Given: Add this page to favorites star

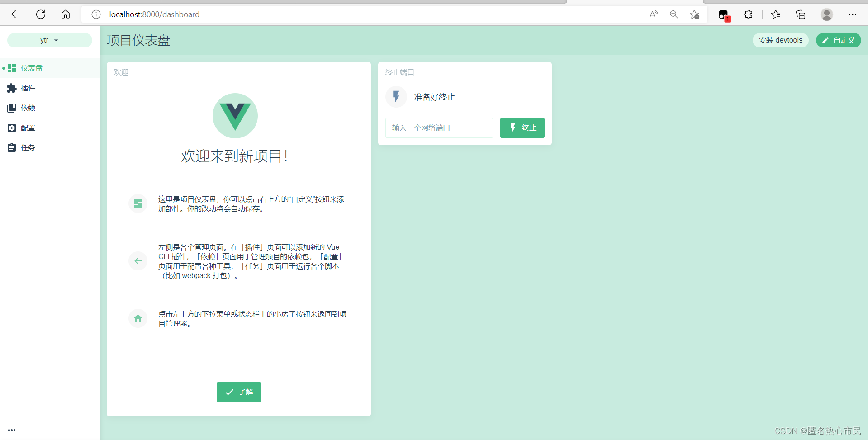Looking at the screenshot, I should [x=695, y=14].
